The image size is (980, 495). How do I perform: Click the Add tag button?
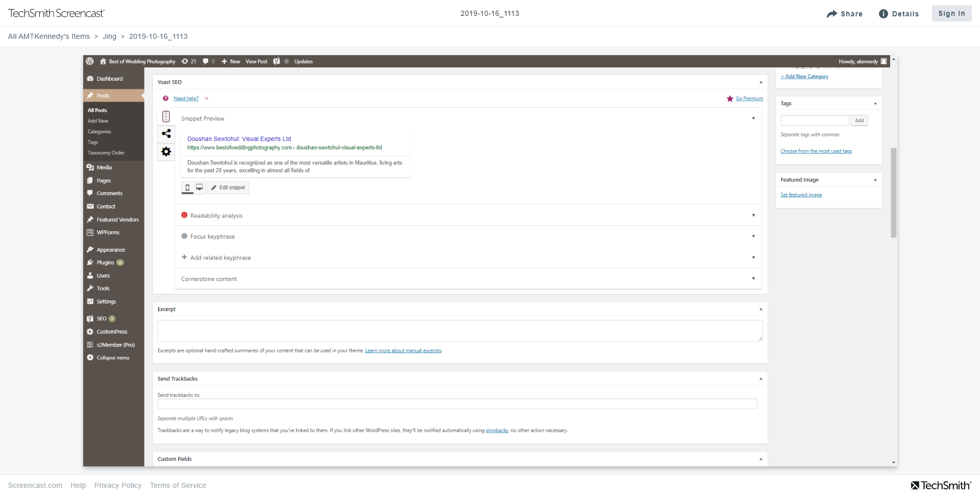coord(860,121)
